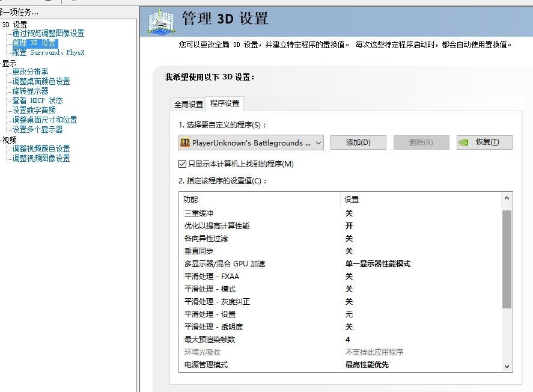The image size is (533, 392).
Task: Toggle the 只显示本计算机上找到的程序 checkbox
Action: click(x=182, y=164)
